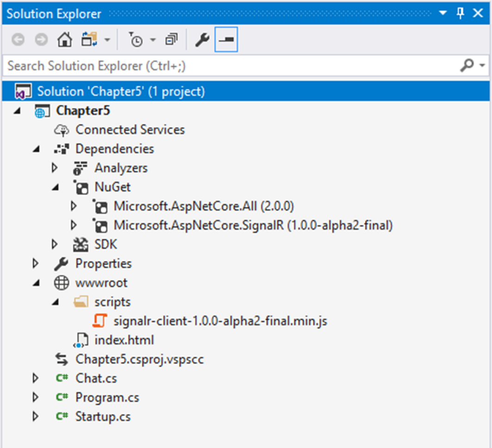
Task: Open Properties with the wrench toolbar icon
Action: coord(202,40)
